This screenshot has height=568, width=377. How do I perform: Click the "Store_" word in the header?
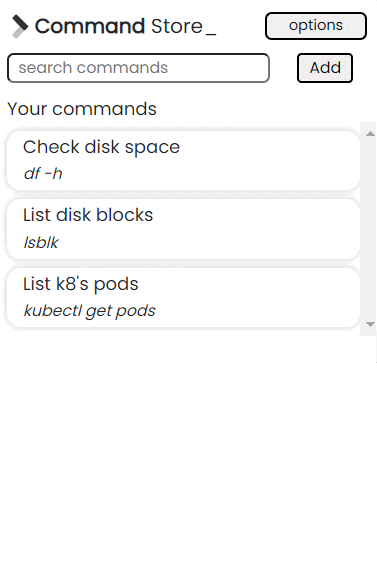tap(184, 27)
